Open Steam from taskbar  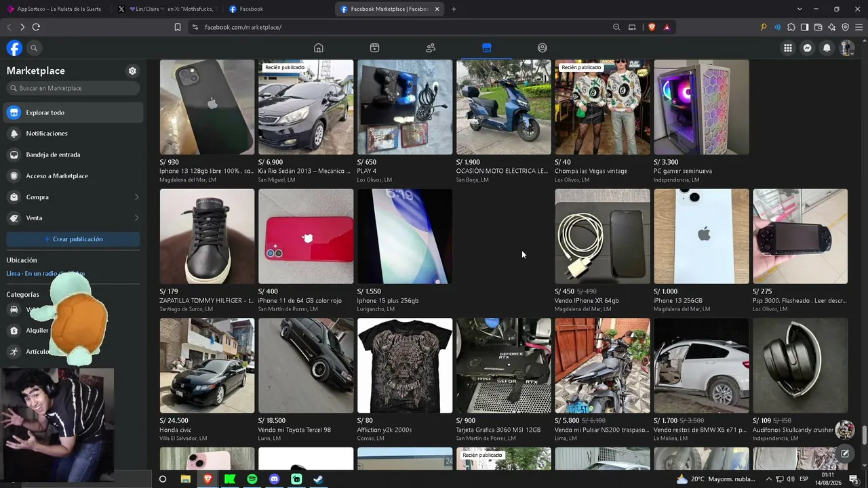click(319, 479)
